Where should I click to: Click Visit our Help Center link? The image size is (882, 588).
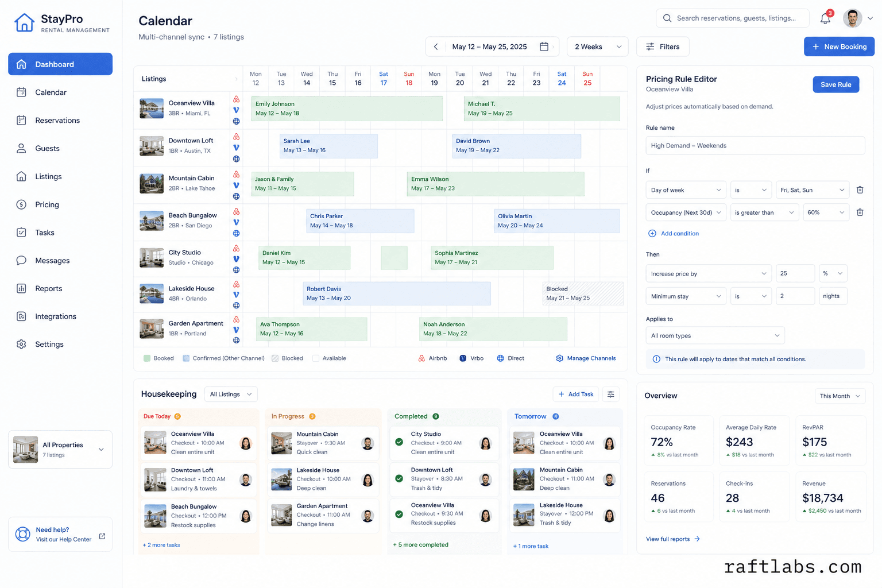click(64, 540)
